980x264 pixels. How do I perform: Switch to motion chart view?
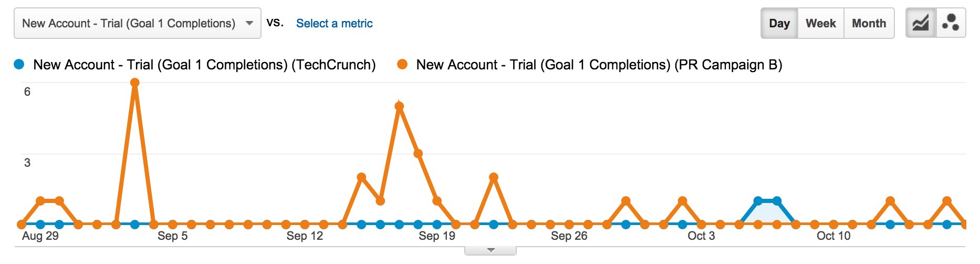[951, 23]
